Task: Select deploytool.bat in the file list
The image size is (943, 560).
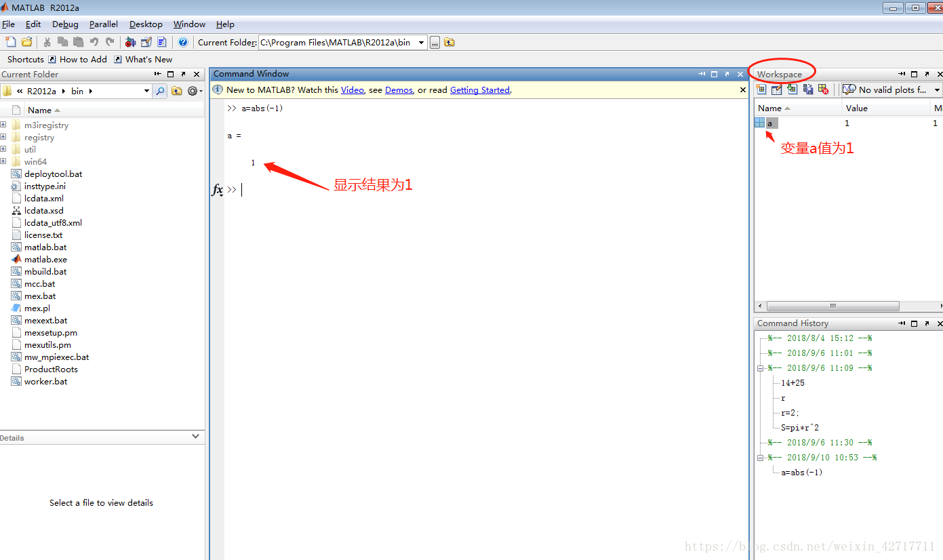Action: pyautogui.click(x=53, y=174)
